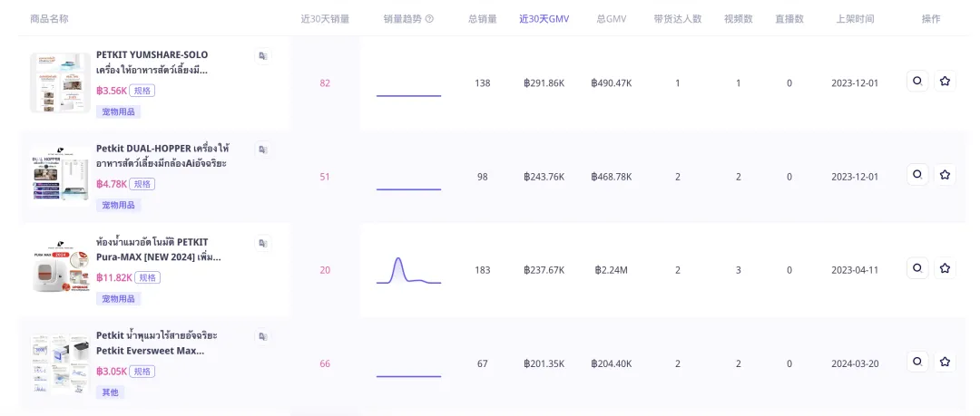Click the search icon for Pura-MAX row
The width and height of the screenshot is (980, 416).
[917, 268]
